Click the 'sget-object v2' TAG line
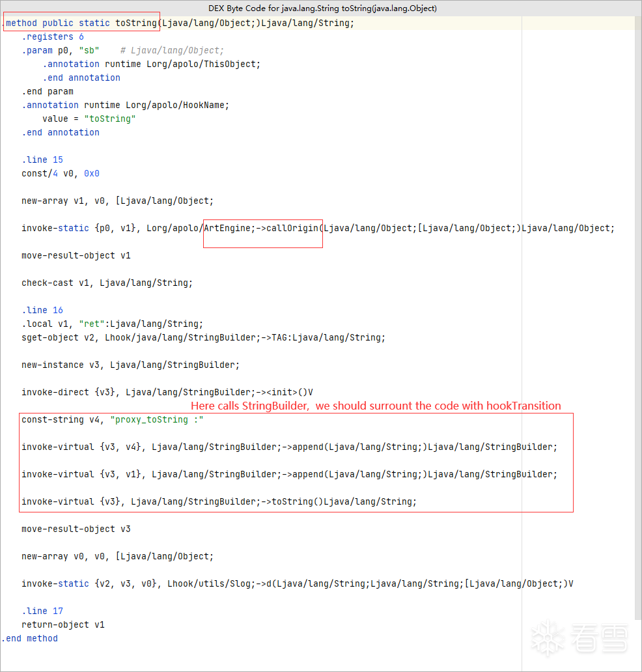This screenshot has width=642, height=672. (x=204, y=338)
